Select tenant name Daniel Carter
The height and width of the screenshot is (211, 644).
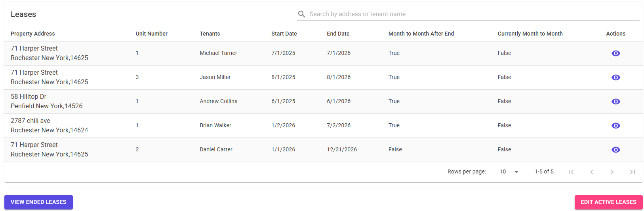click(x=216, y=149)
